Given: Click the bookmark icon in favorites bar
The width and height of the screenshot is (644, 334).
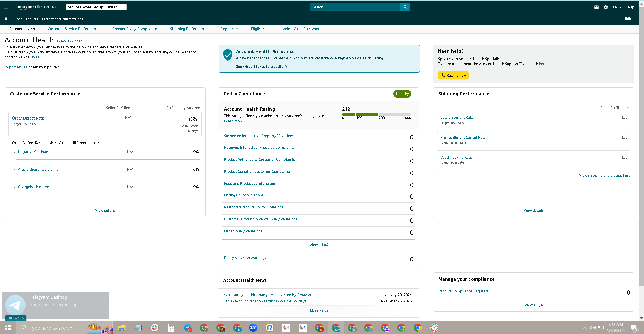Looking at the screenshot, I should tap(6, 19).
